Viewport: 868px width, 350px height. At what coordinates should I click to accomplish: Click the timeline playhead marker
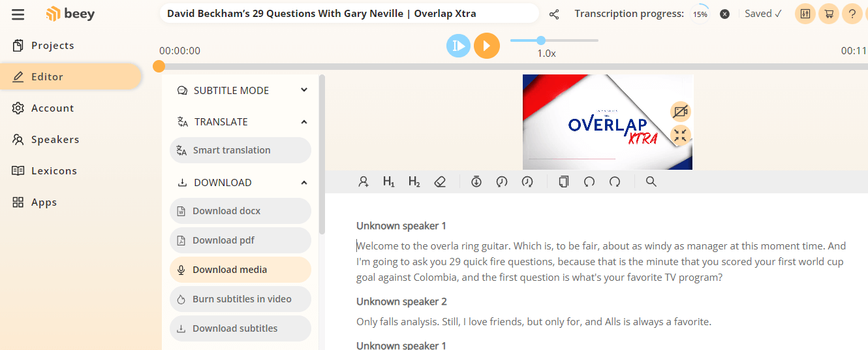tap(159, 66)
